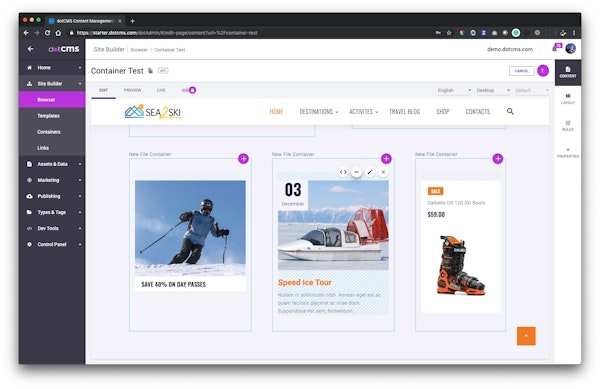Remove Speed Ice Tour content with X icon
600x389 pixels.
tap(383, 172)
